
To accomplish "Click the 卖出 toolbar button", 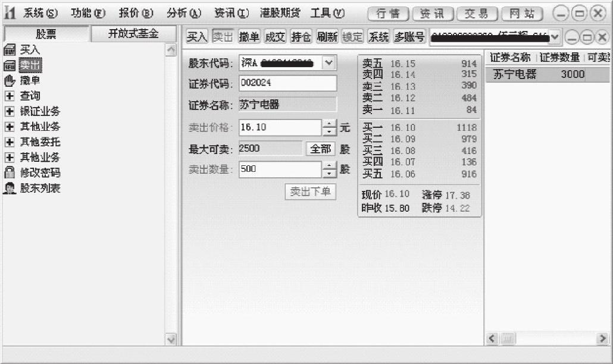I will coord(223,37).
